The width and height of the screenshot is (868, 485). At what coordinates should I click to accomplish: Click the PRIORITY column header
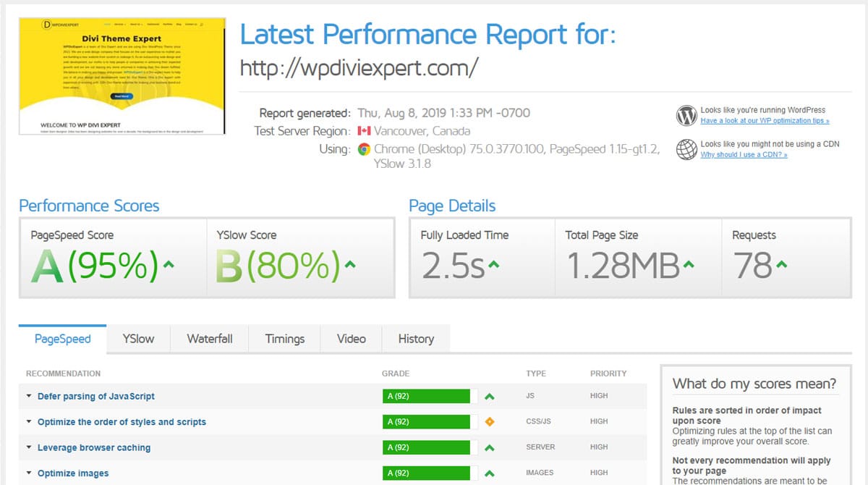tap(608, 374)
